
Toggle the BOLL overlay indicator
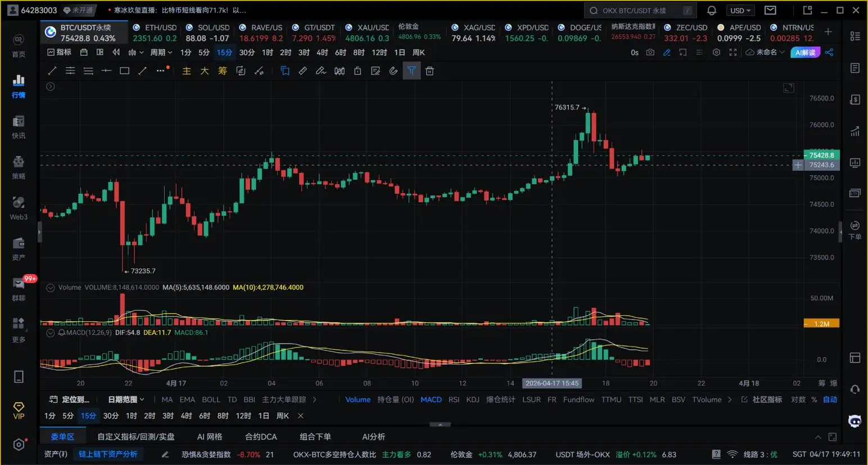coord(211,399)
